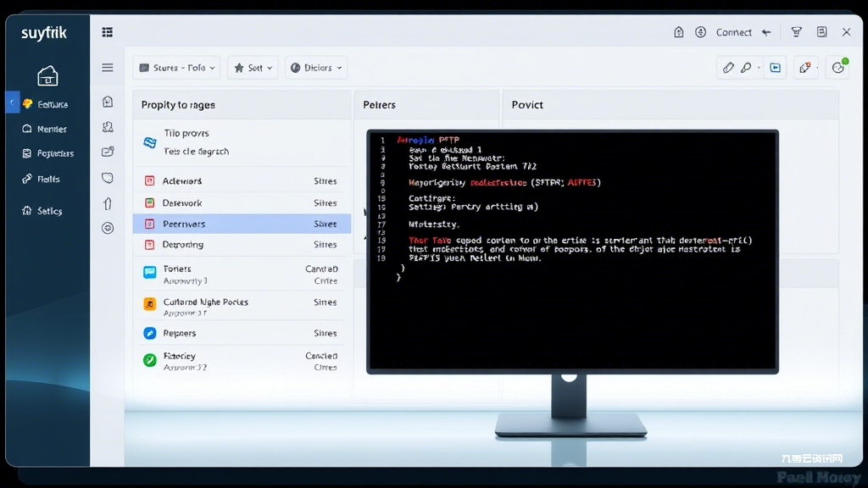
Task: Click the Tilo provrs header entry
Action: (x=186, y=133)
